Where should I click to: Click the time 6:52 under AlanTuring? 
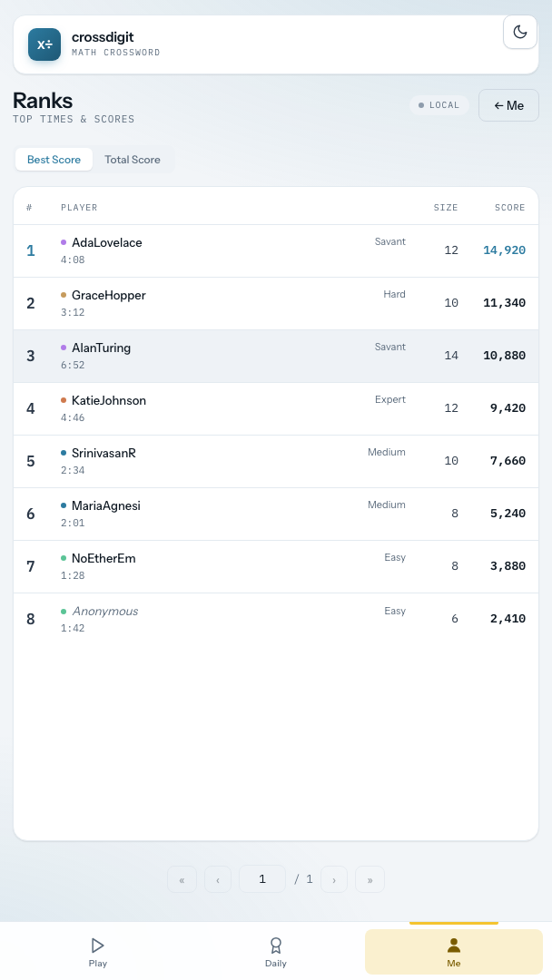[73, 365]
